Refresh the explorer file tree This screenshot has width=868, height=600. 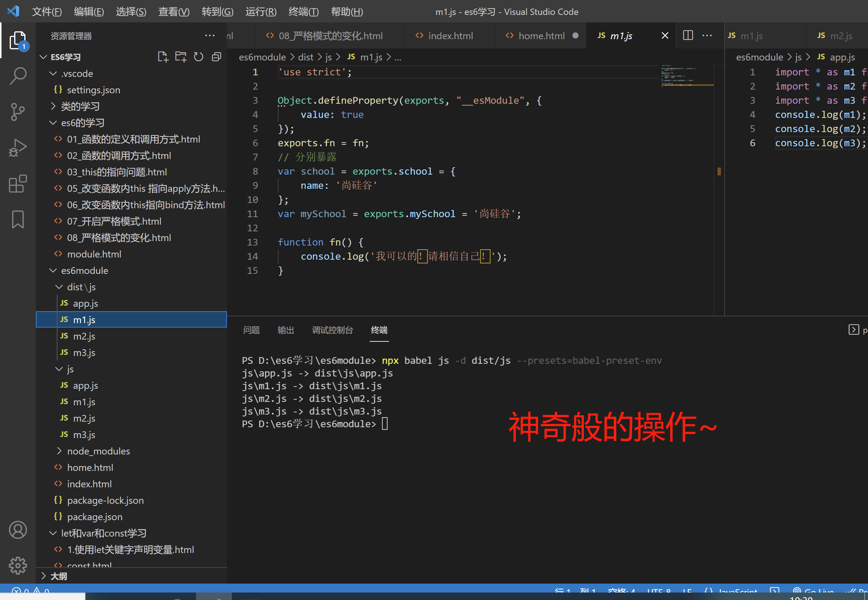[x=199, y=57]
